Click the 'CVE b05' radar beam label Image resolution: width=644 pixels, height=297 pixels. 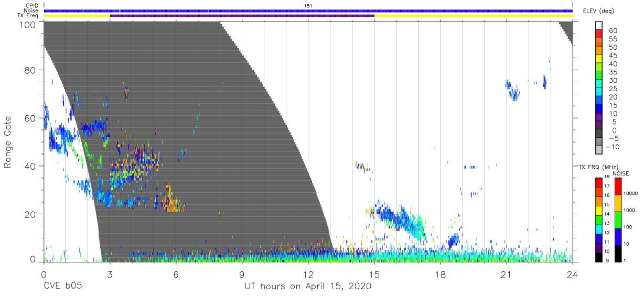(x=62, y=286)
